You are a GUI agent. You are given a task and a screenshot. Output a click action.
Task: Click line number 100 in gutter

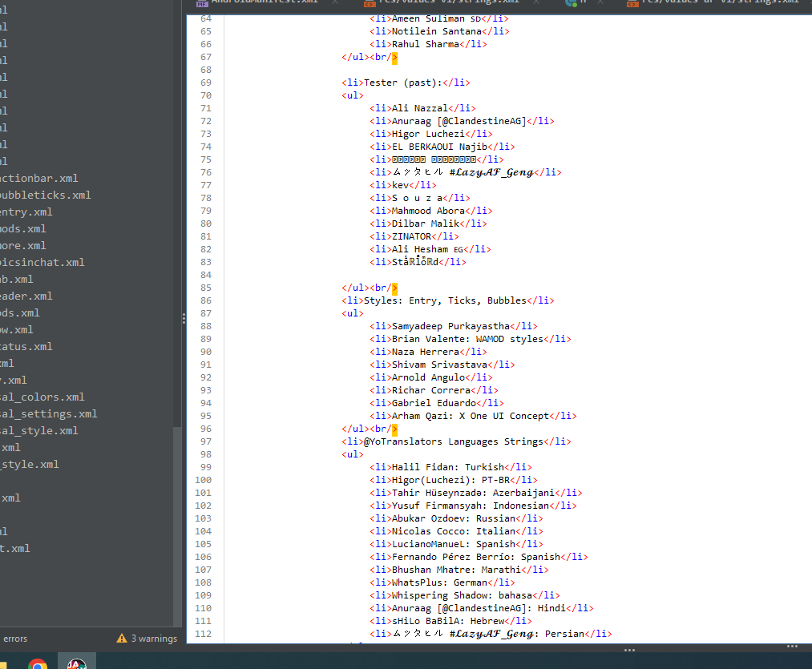point(203,480)
